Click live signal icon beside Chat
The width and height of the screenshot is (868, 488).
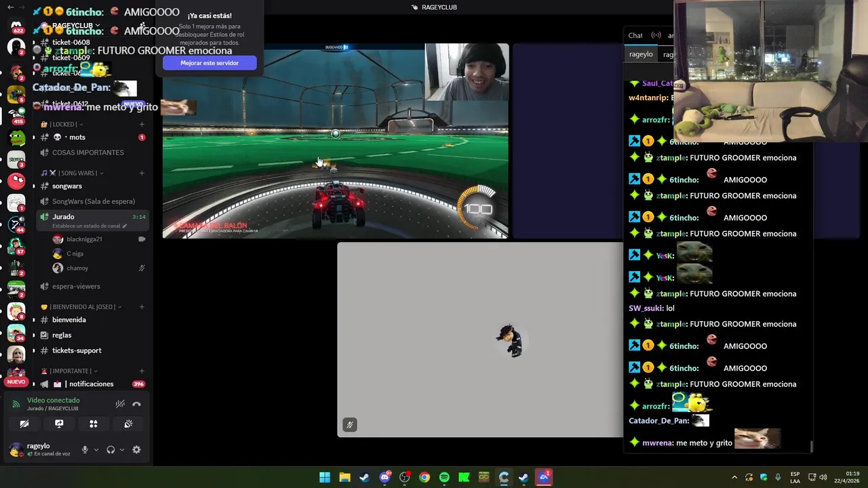pyautogui.click(x=656, y=35)
